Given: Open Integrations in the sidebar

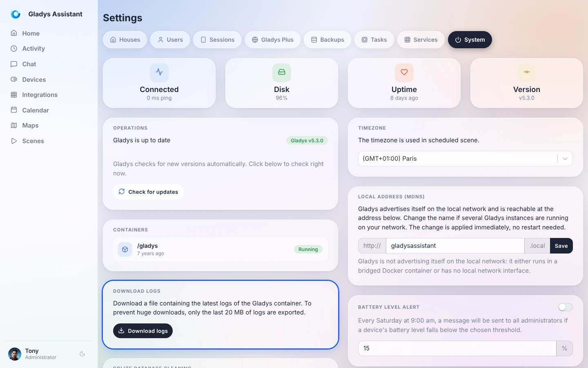Looking at the screenshot, I should pyautogui.click(x=49, y=95).
